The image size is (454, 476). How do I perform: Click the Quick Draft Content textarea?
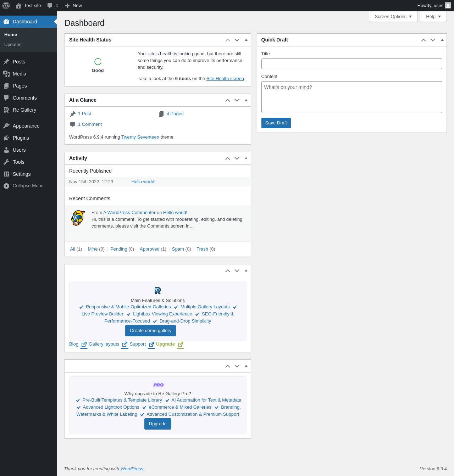[352, 97]
